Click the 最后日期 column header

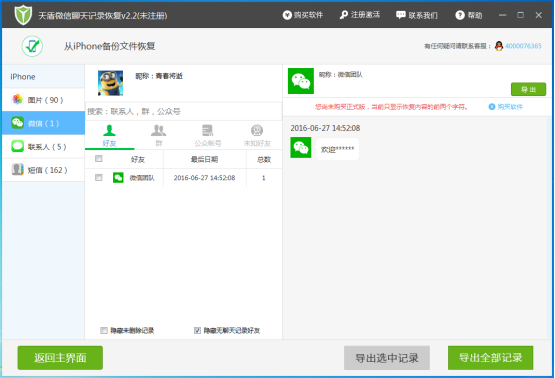point(204,159)
